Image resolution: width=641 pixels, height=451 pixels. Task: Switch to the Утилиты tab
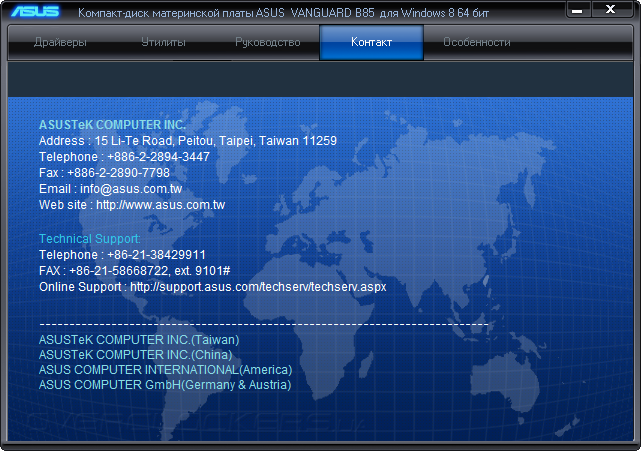pyautogui.click(x=163, y=42)
